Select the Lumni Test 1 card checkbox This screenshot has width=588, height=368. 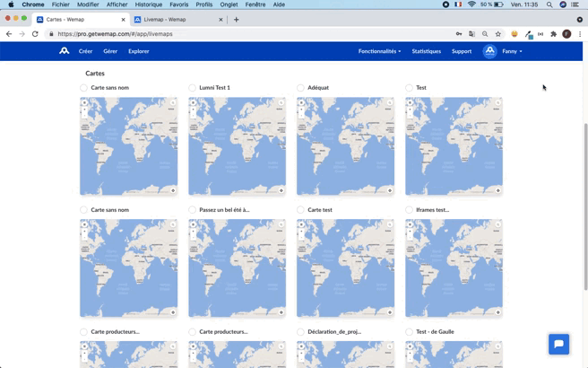(x=193, y=87)
